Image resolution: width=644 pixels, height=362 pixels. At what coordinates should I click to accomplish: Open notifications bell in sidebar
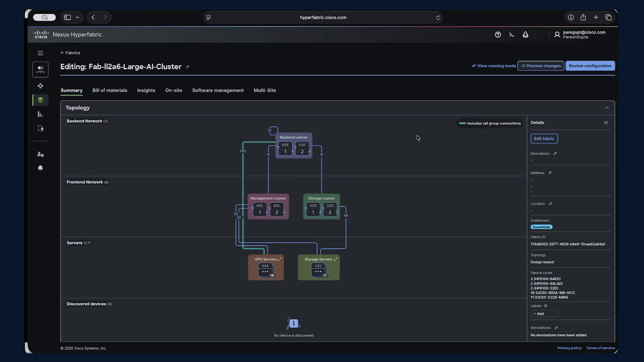click(x=40, y=168)
